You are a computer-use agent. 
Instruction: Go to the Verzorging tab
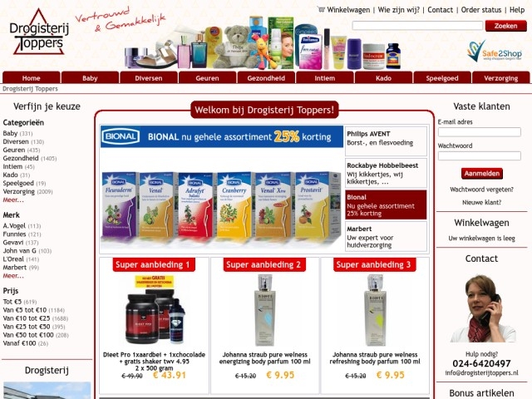pos(500,77)
